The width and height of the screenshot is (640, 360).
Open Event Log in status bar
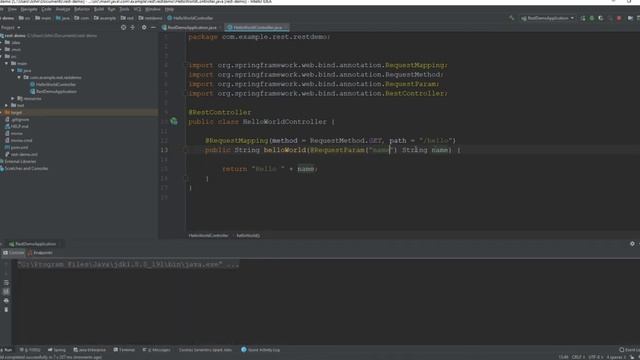coord(629,350)
